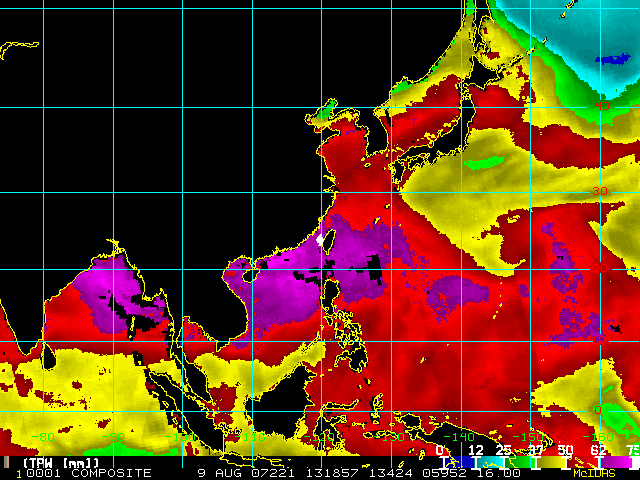Click the legend tick label '12'
The width and height of the screenshot is (640, 480).
coord(476,450)
